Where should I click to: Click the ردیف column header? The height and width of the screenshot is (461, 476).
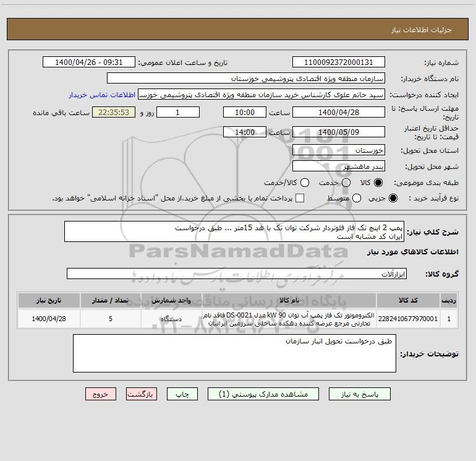(x=449, y=300)
